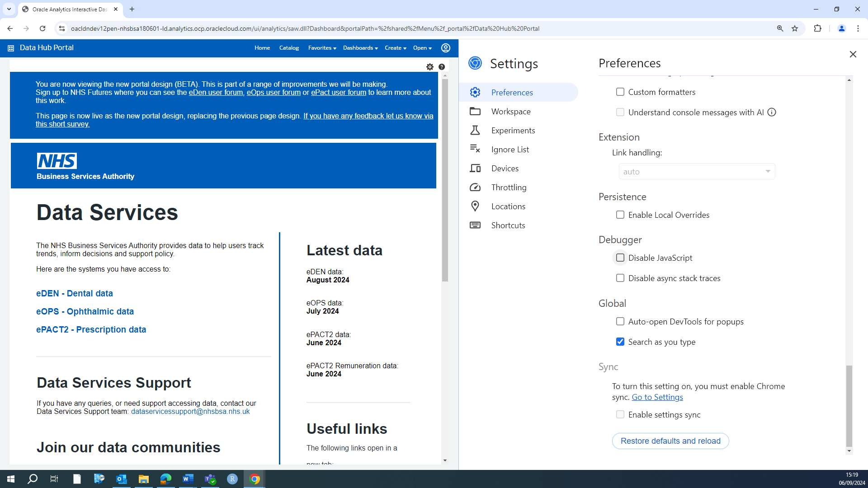Open the Chrome profile avatar
Viewport: 868px width, 488px height.
pos(842,28)
